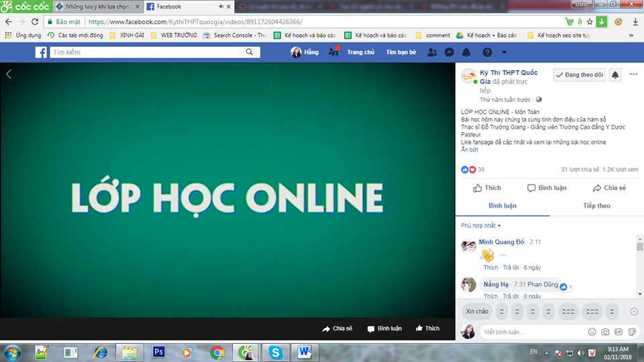Open the Friend requests icon

point(432,52)
